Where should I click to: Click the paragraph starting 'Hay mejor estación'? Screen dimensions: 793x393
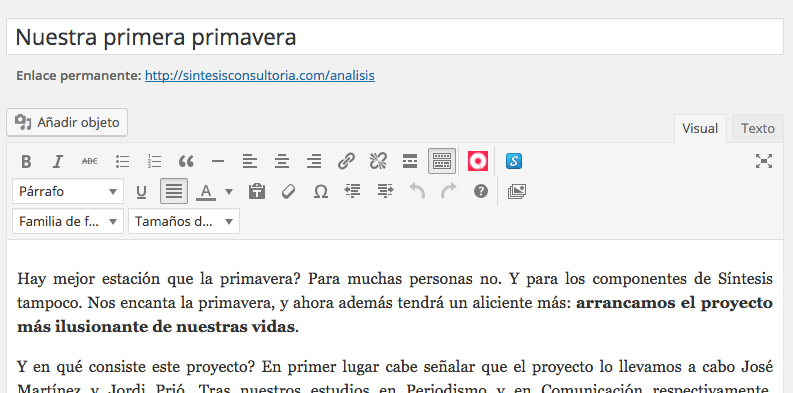tap(395, 302)
